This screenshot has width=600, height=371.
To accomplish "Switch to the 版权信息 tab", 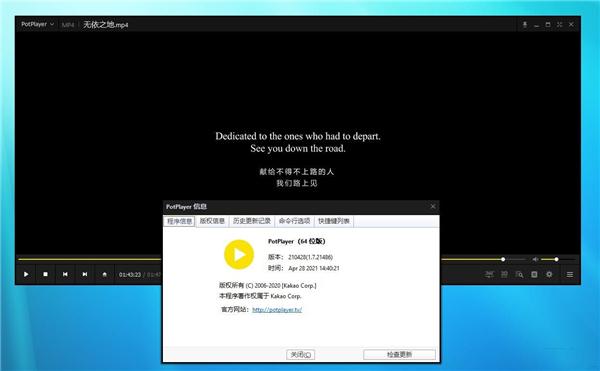I will pos(212,221).
